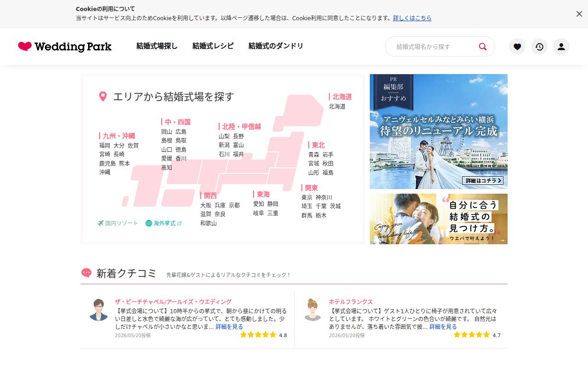The width and height of the screenshot is (588, 368).
Task: Select 鹿児島 prefecture
Action: tap(107, 163)
